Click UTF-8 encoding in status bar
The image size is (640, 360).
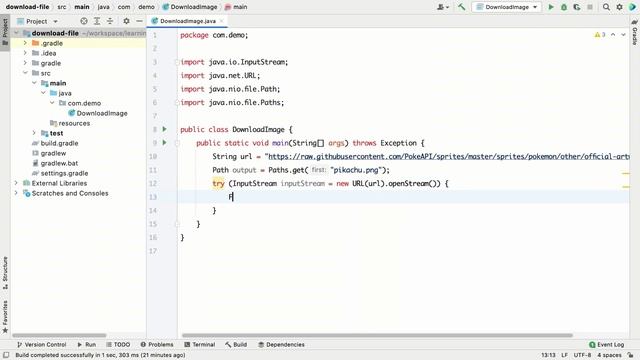coord(582,355)
